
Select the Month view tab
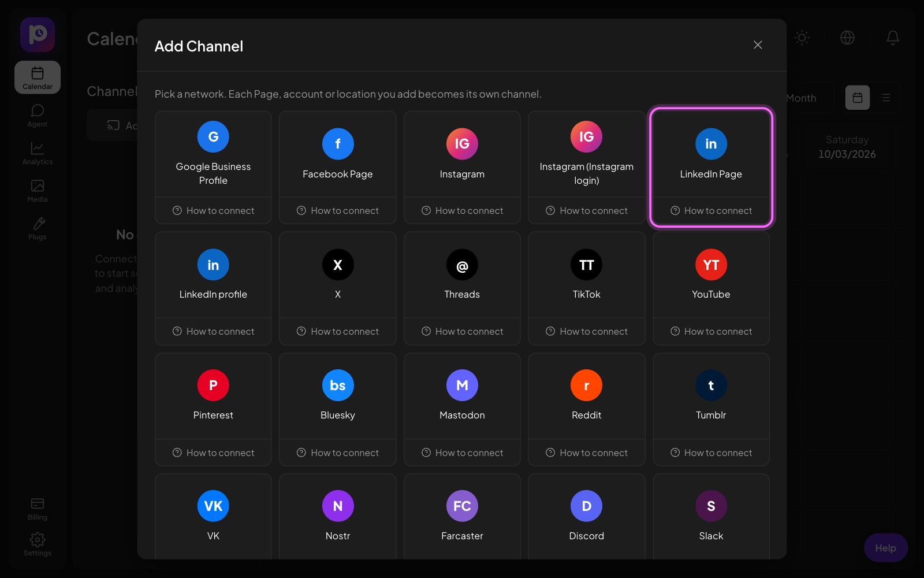[802, 98]
